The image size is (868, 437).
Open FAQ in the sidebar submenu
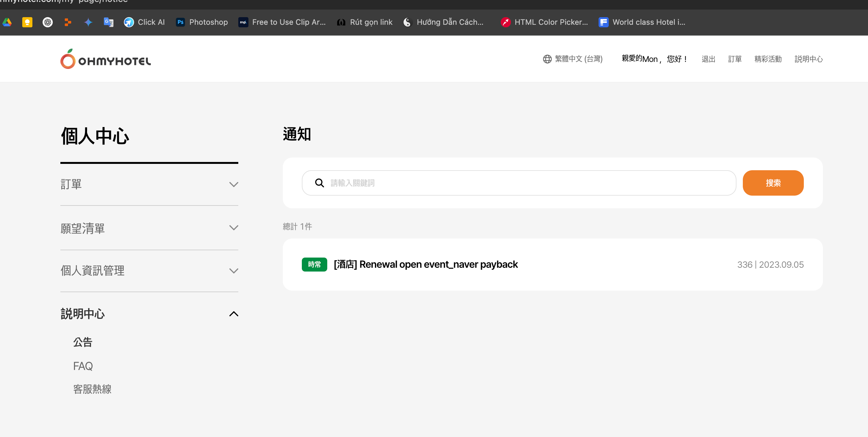coord(83,366)
